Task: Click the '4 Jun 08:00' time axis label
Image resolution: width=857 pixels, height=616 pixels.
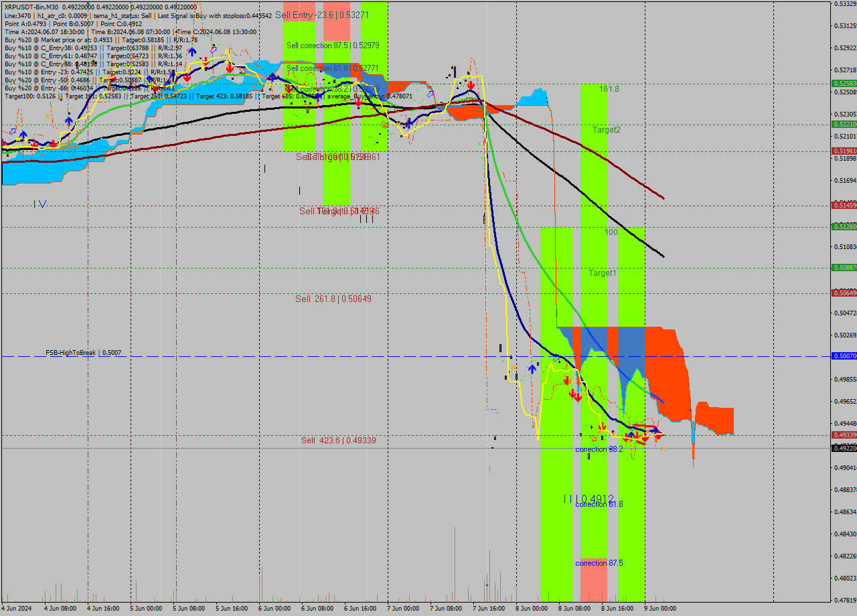Action: click(x=60, y=609)
